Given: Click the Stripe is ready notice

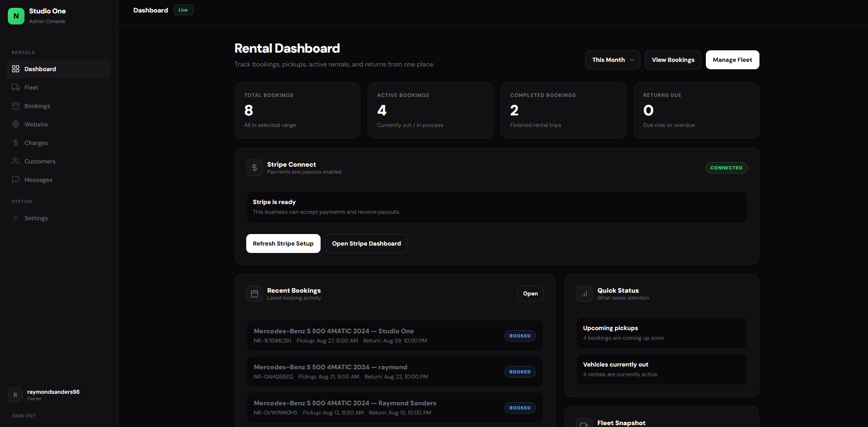Looking at the screenshot, I should pyautogui.click(x=497, y=207).
